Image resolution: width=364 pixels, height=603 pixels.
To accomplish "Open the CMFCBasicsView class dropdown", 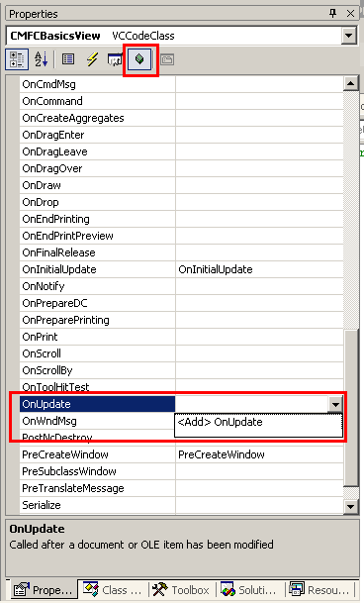I will pos(349,36).
